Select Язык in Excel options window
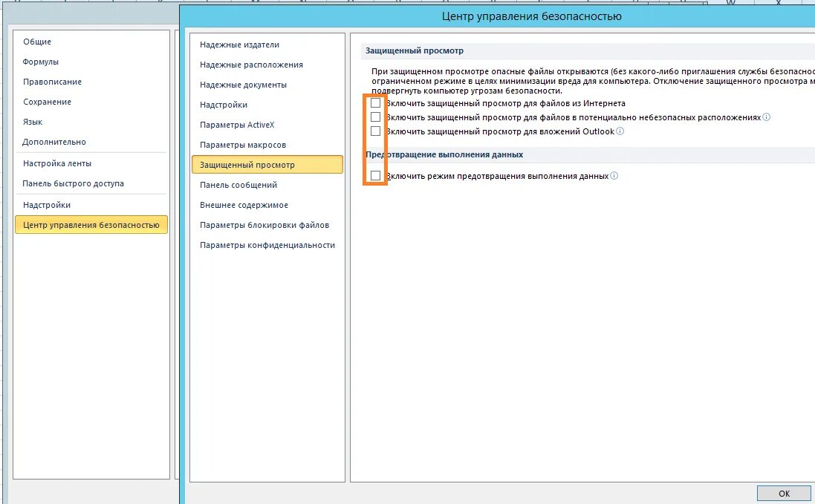815x504 pixels. [91, 122]
